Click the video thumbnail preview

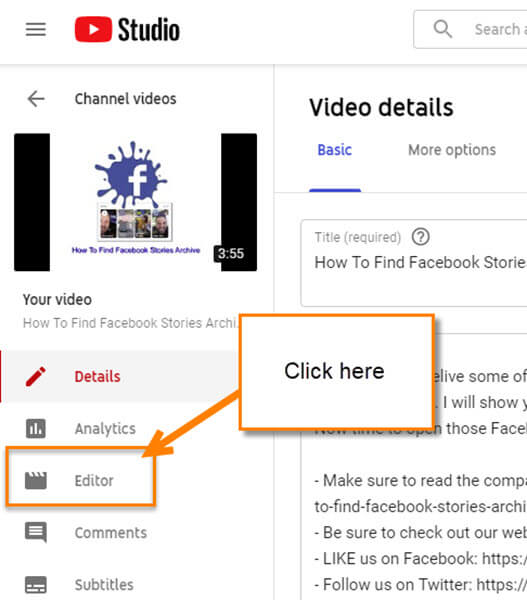tap(135, 202)
